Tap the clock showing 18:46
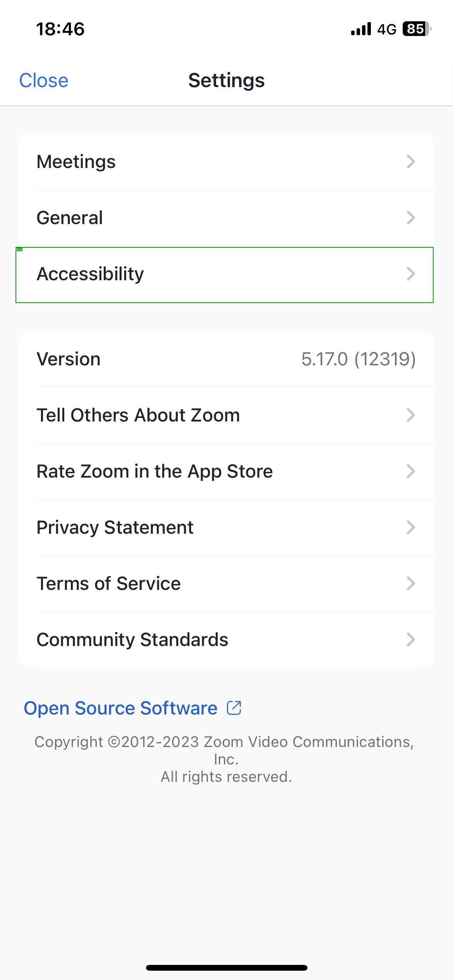Viewport: 453px width, 980px height. 60,29
